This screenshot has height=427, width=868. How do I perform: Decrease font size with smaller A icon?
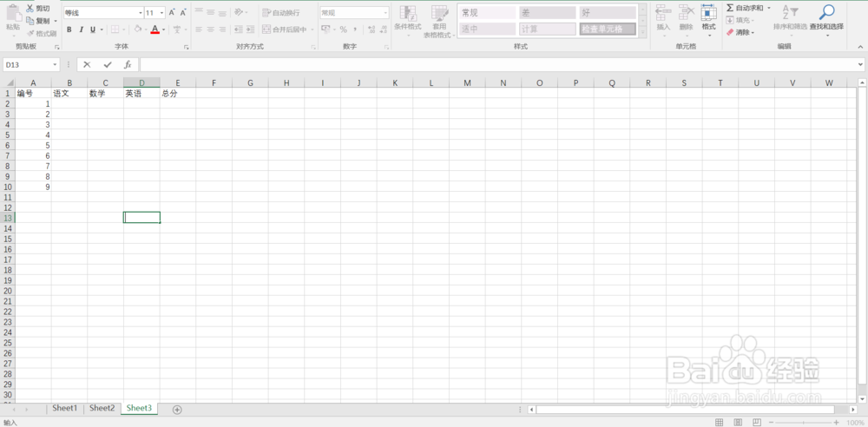(x=182, y=13)
